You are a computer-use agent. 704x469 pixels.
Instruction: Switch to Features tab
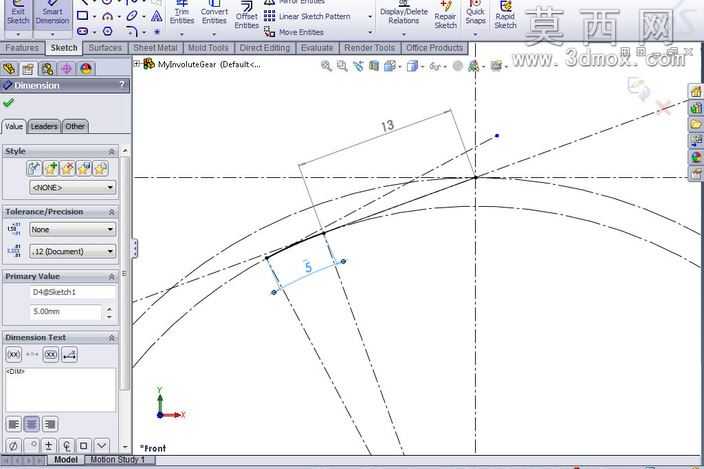(22, 48)
